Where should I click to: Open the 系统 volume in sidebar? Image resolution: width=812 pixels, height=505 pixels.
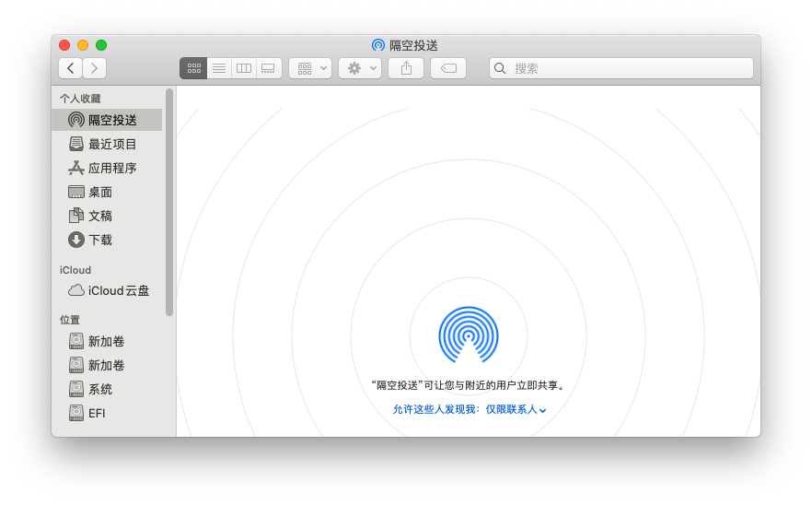point(107,389)
